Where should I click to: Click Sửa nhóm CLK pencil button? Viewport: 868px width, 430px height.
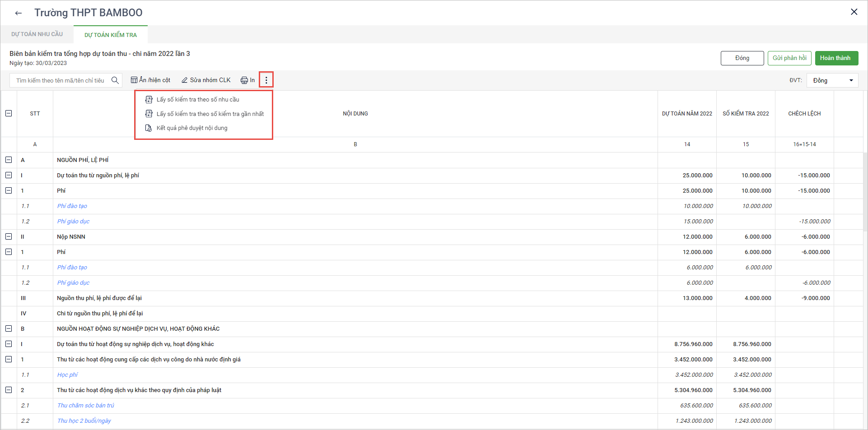[206, 80]
